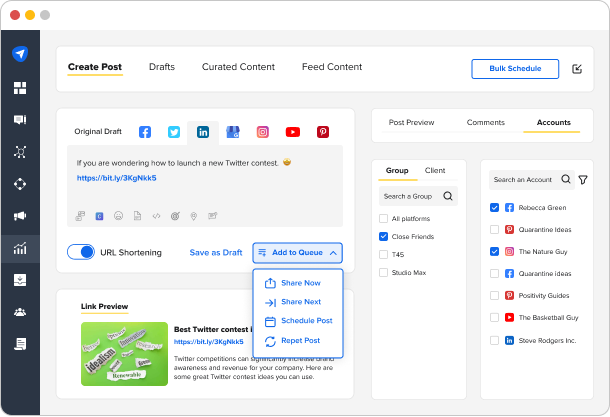Check the Pinterest Quarantine Ideas checkbox
Image resolution: width=610 pixels, height=417 pixels.
[494, 229]
